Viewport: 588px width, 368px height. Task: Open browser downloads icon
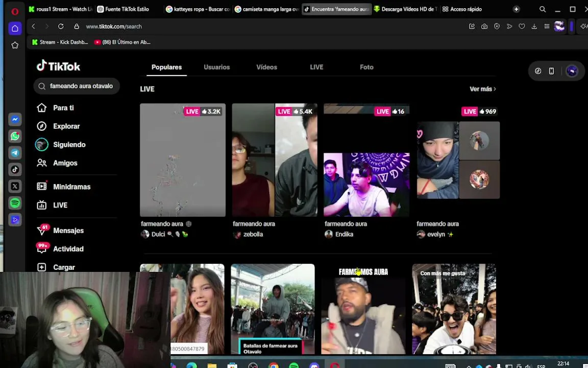[x=534, y=26]
